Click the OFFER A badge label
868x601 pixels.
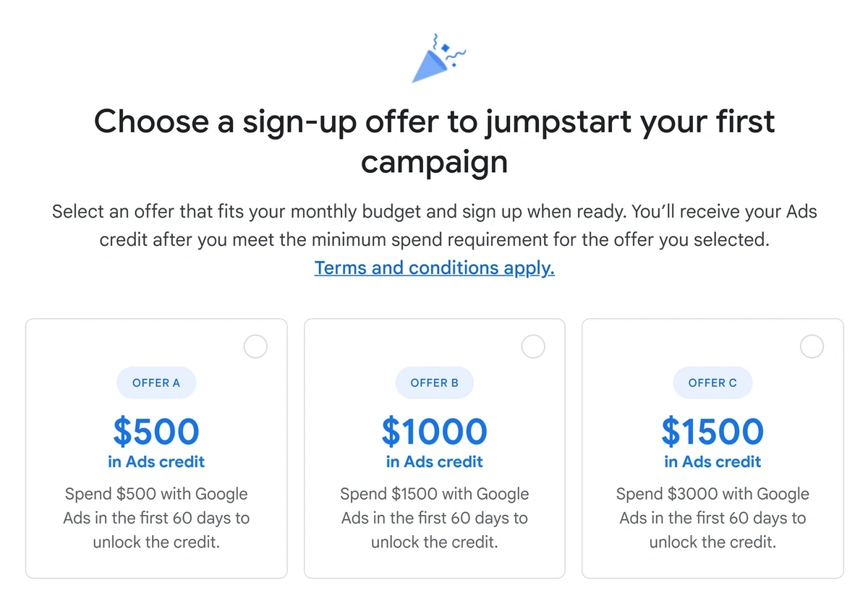[156, 383]
